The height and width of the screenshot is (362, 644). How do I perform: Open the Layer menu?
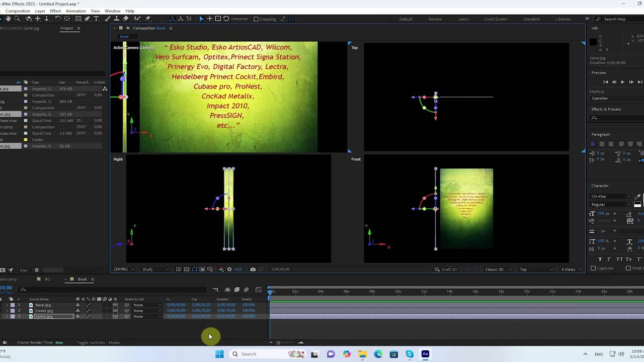pos(40,11)
